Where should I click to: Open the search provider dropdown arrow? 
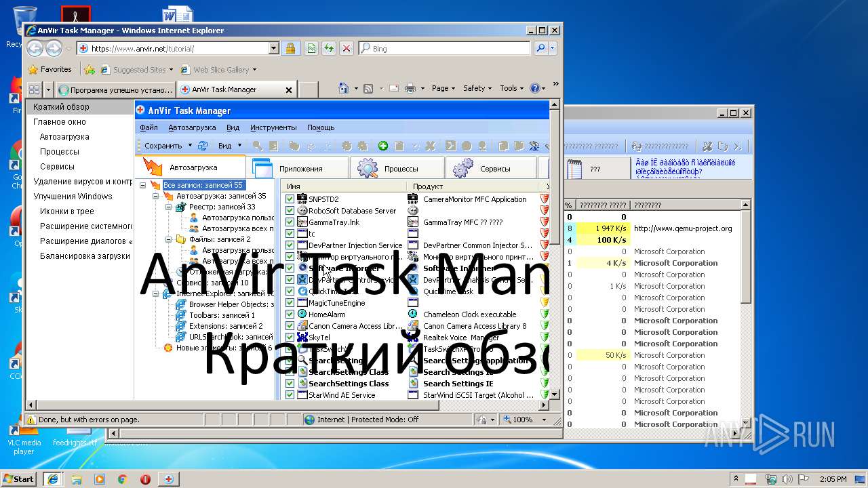coord(553,48)
